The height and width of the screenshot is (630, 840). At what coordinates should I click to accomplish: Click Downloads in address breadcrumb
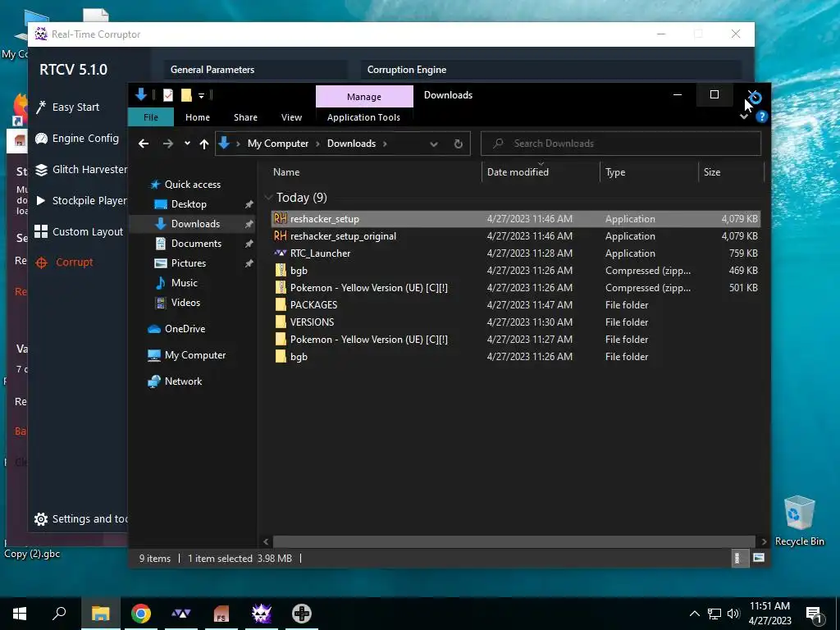351,144
